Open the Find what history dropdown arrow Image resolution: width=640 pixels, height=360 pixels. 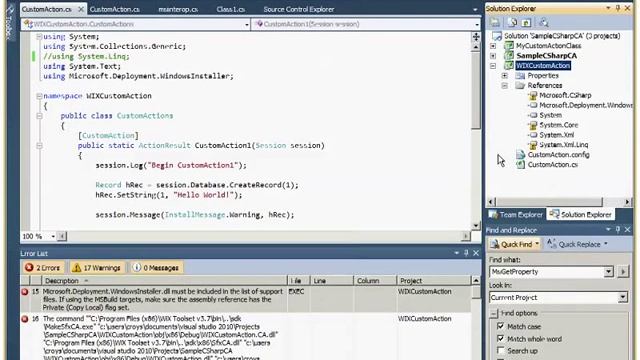point(609,272)
